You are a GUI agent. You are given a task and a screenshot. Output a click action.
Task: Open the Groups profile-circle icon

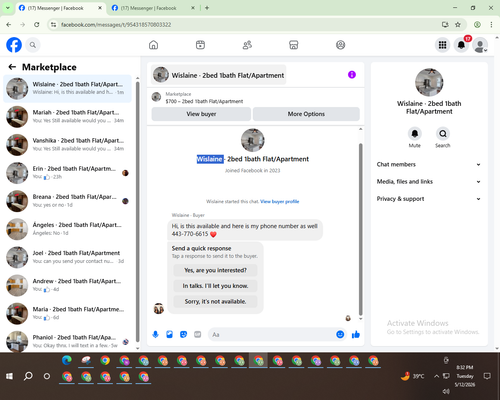point(340,45)
